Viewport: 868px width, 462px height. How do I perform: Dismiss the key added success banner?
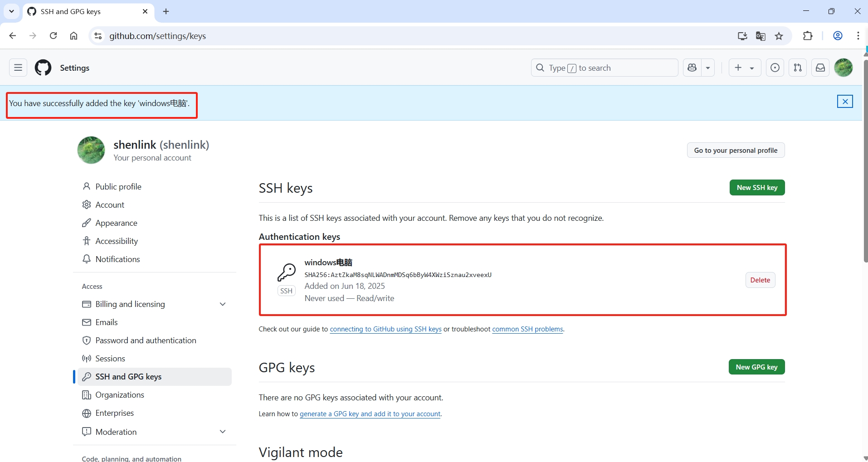[x=845, y=102]
